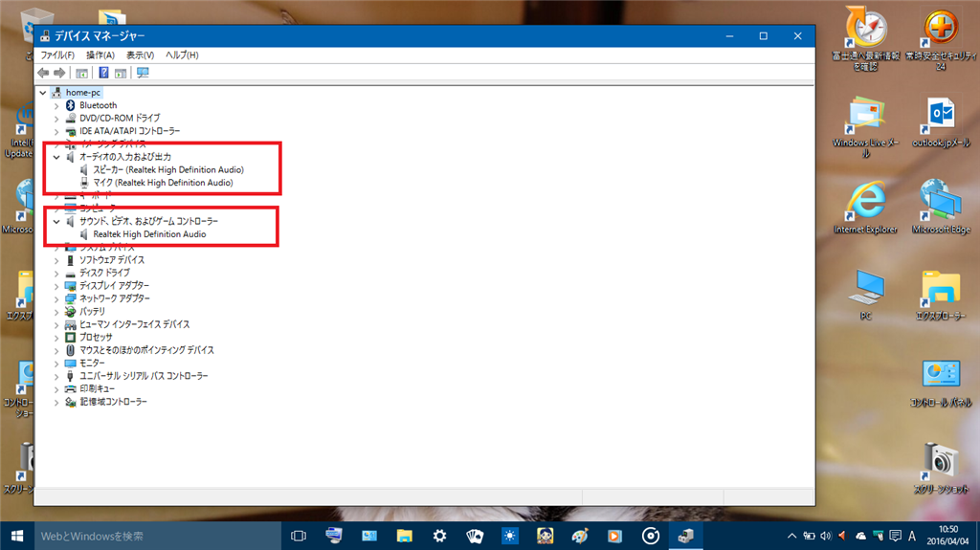The height and width of the screenshot is (550, 980).
Task: Open the Windows Live メール desktop icon
Action: (865, 127)
